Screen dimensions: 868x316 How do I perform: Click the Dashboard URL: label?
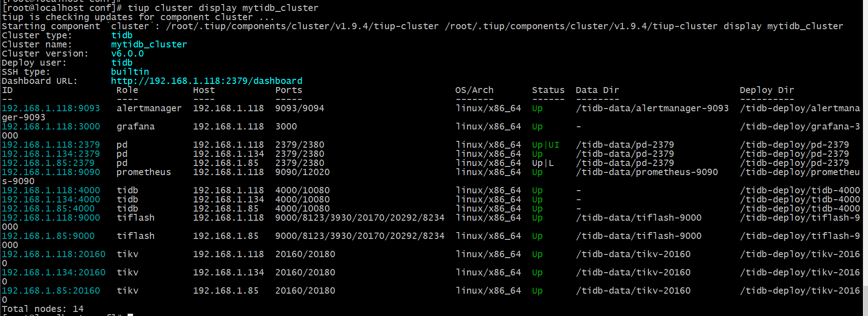[x=40, y=81]
